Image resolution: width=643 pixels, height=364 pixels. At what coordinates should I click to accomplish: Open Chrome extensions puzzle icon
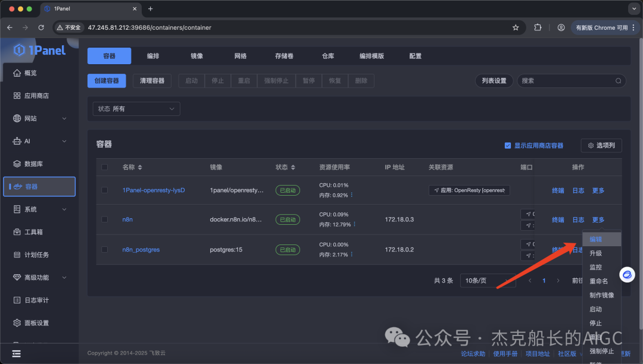click(538, 27)
